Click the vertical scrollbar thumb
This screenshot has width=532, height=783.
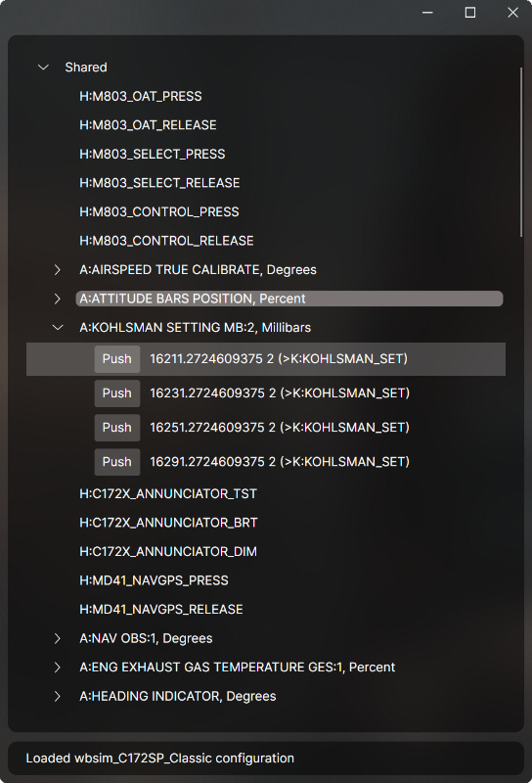(x=521, y=153)
